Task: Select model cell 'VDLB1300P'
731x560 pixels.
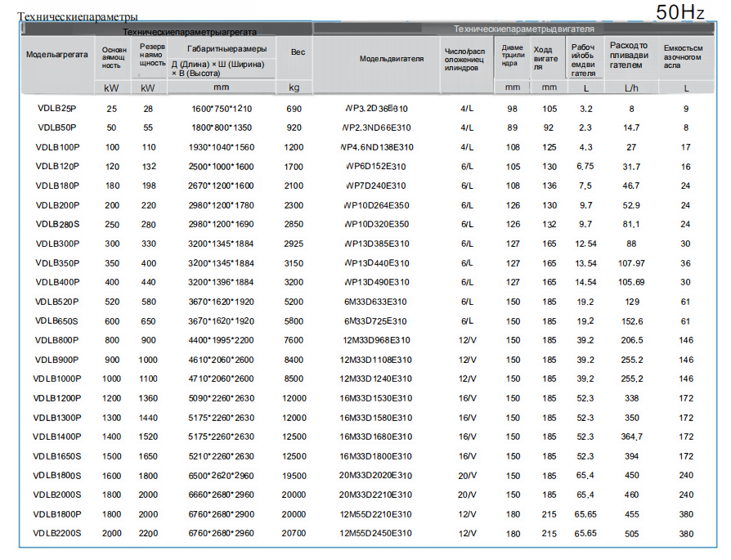Action: click(57, 418)
